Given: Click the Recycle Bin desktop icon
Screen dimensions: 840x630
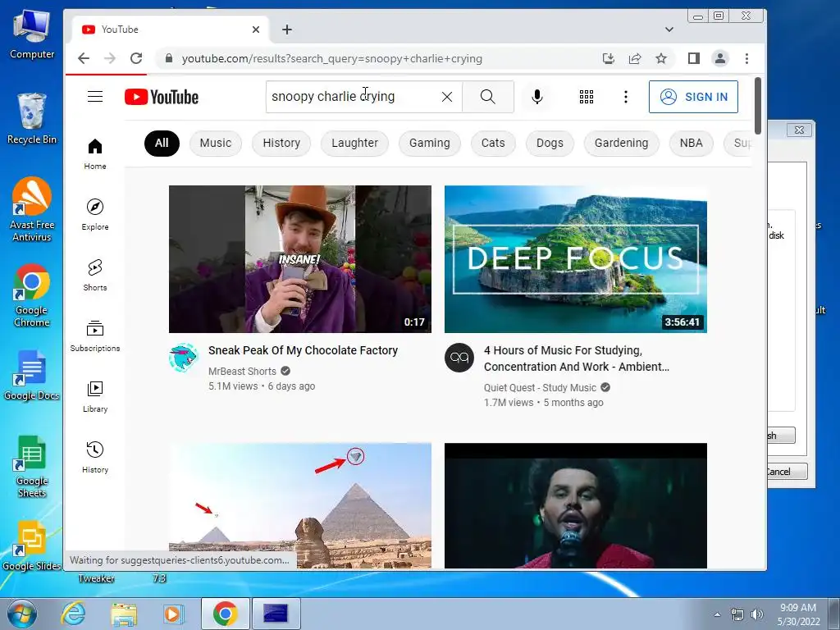Looking at the screenshot, I should (x=32, y=118).
